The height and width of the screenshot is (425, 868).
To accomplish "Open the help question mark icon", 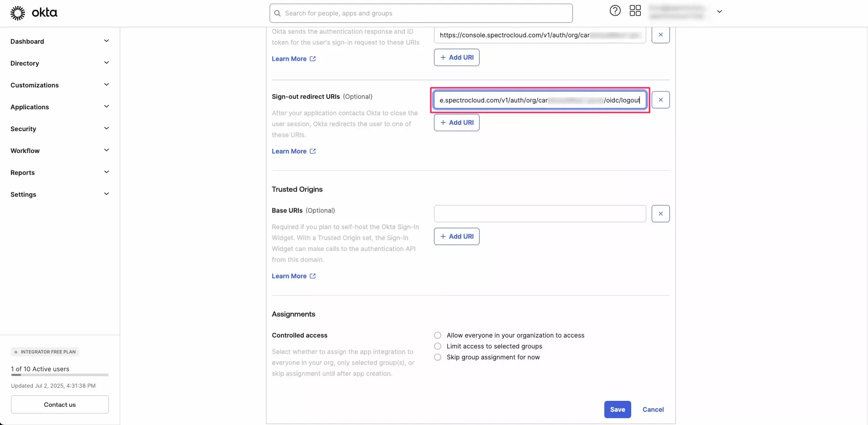I will [615, 10].
